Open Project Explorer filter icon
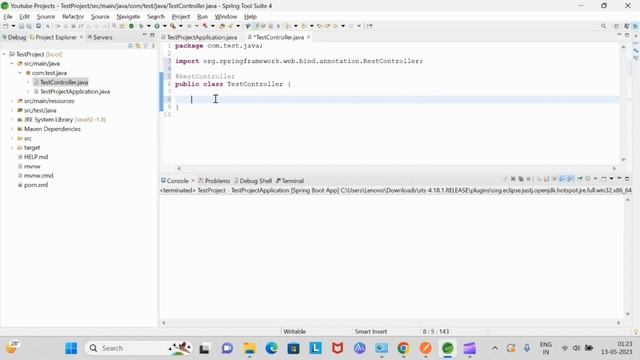The height and width of the screenshot is (360, 640). click(146, 46)
